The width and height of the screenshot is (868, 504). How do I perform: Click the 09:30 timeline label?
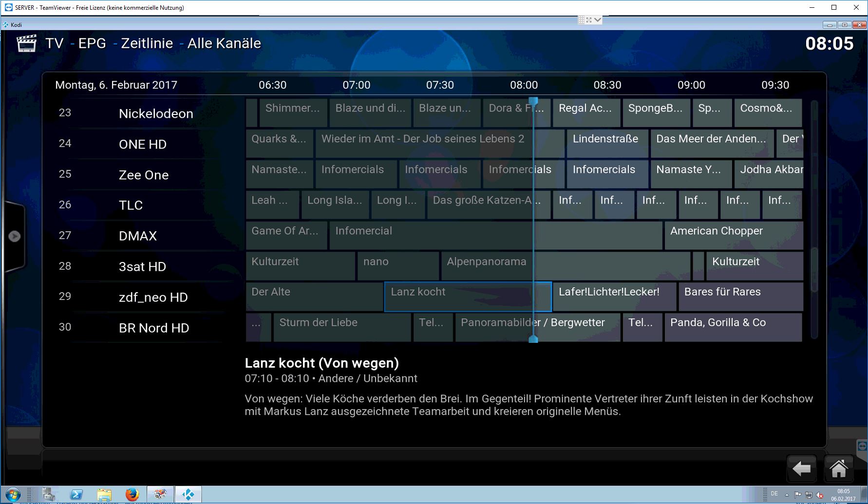775,85
